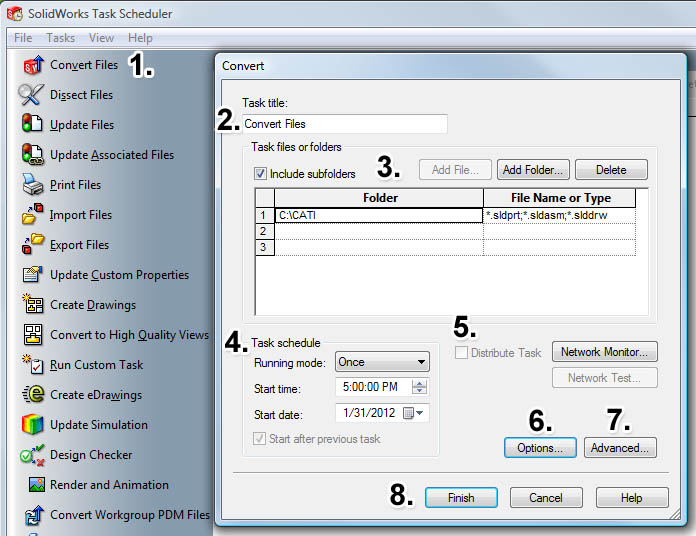This screenshot has height=536, width=696.
Task: Open the Running mode dropdown
Action: (382, 362)
